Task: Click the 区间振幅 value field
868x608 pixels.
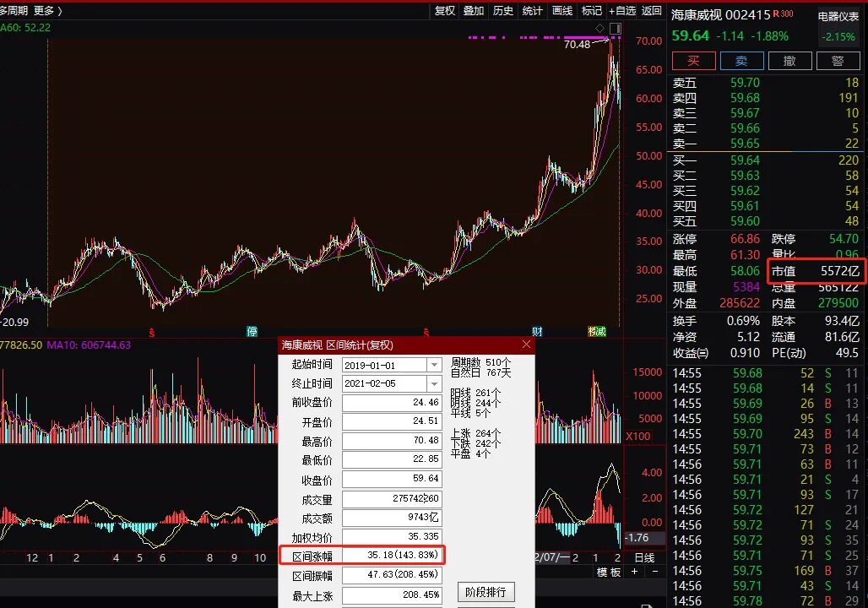Action: pos(392,575)
